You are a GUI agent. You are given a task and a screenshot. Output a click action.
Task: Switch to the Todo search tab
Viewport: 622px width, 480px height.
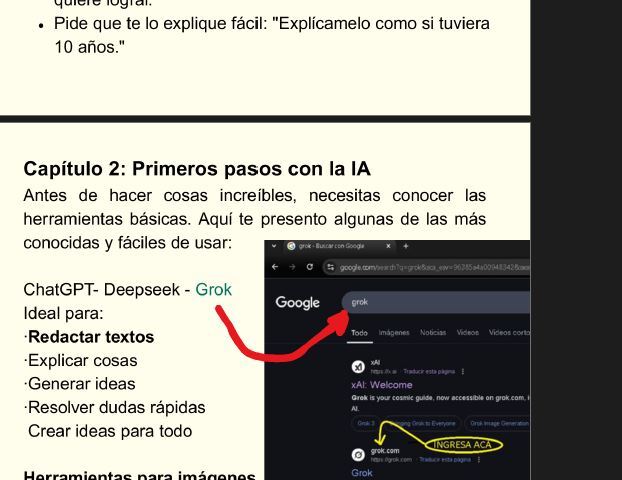tap(359, 333)
